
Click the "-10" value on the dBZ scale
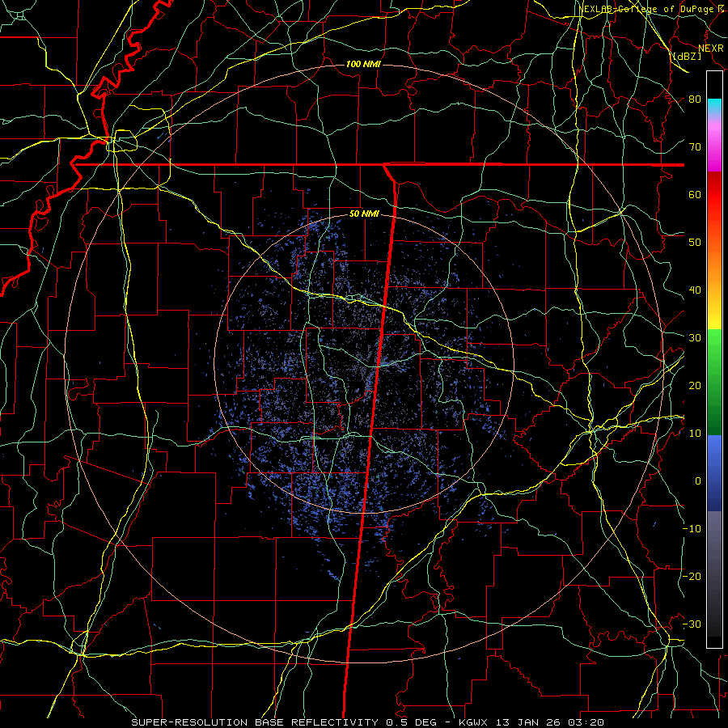coord(692,529)
